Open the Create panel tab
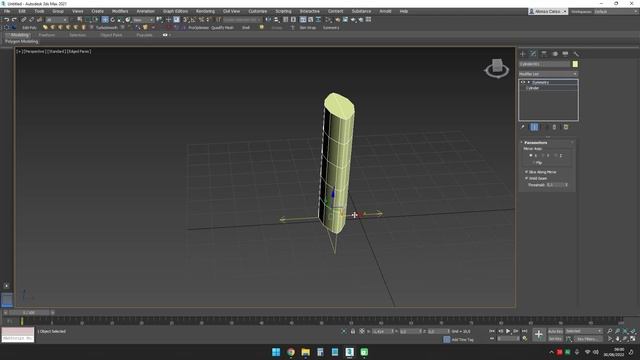Viewport: 640px width, 360px height. coord(523,53)
